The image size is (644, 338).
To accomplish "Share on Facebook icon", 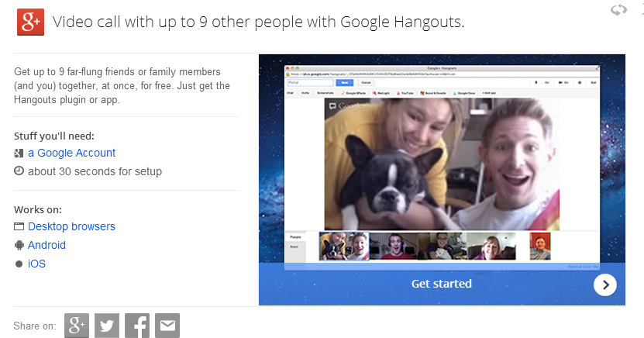I will tap(137, 326).
